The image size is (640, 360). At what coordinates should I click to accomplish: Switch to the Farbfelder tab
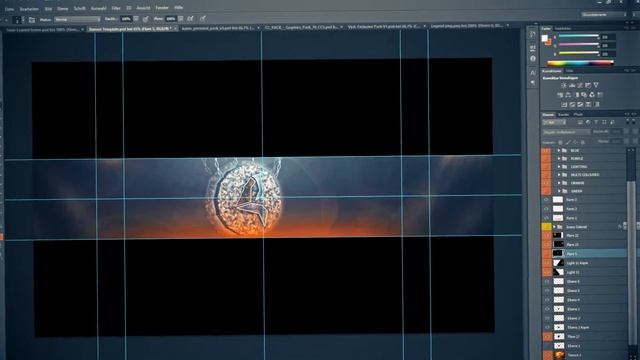(563, 29)
